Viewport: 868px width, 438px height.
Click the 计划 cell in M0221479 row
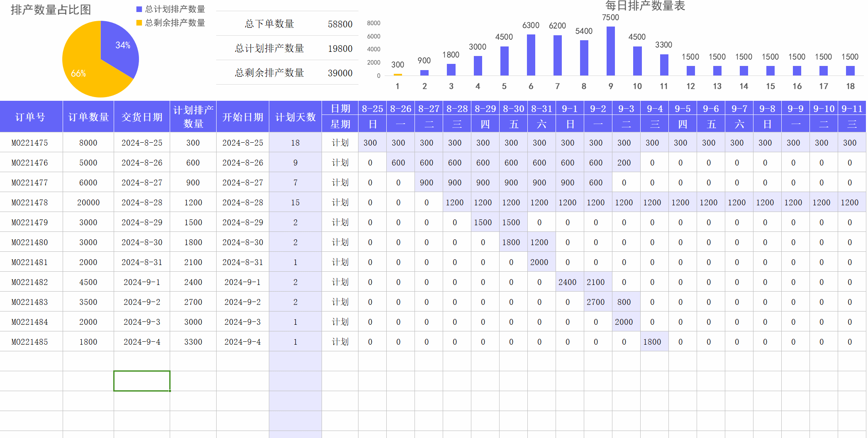[x=340, y=222]
